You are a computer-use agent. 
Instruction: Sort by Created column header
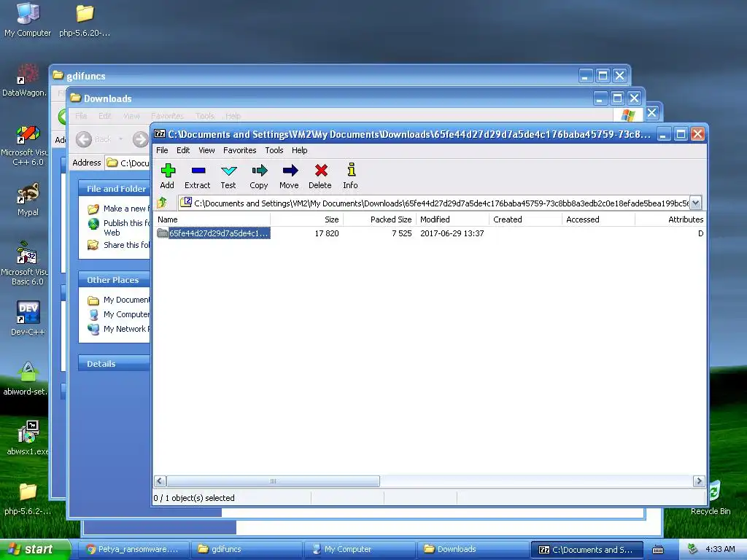[525, 219]
